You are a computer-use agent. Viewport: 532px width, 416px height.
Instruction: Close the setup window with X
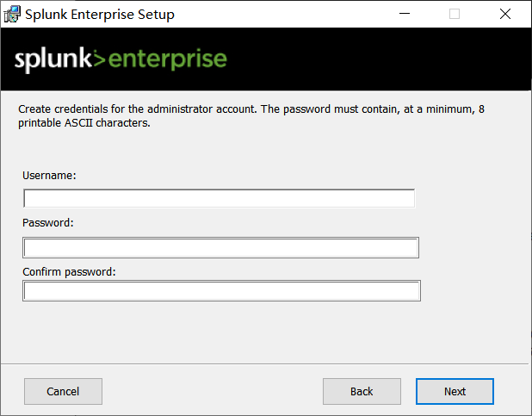505,14
